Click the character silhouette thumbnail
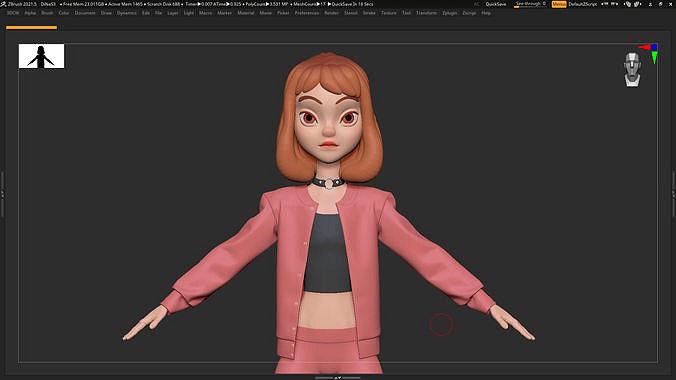The image size is (676, 380). tap(41, 56)
